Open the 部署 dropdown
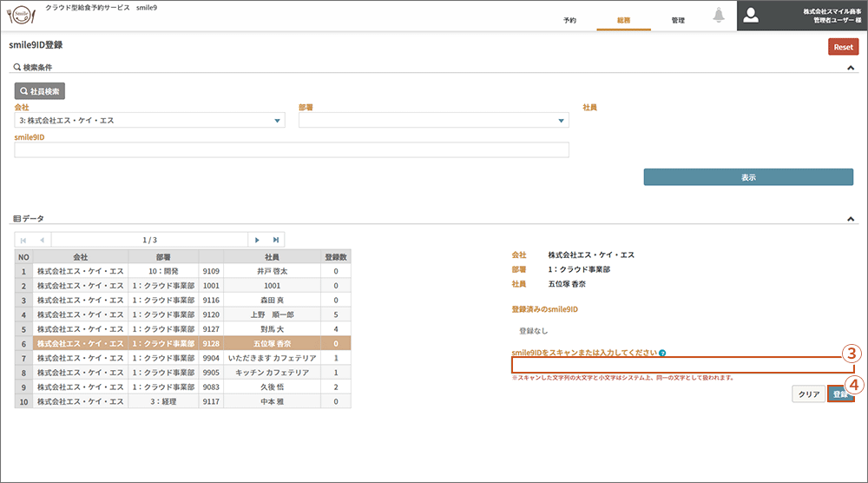The height and width of the screenshot is (483, 868). (x=434, y=120)
